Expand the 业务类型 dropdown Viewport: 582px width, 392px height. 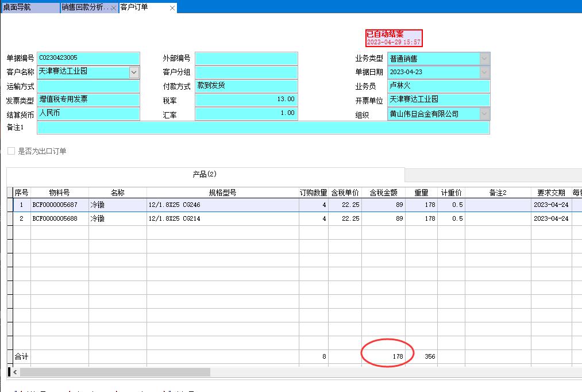tap(484, 59)
